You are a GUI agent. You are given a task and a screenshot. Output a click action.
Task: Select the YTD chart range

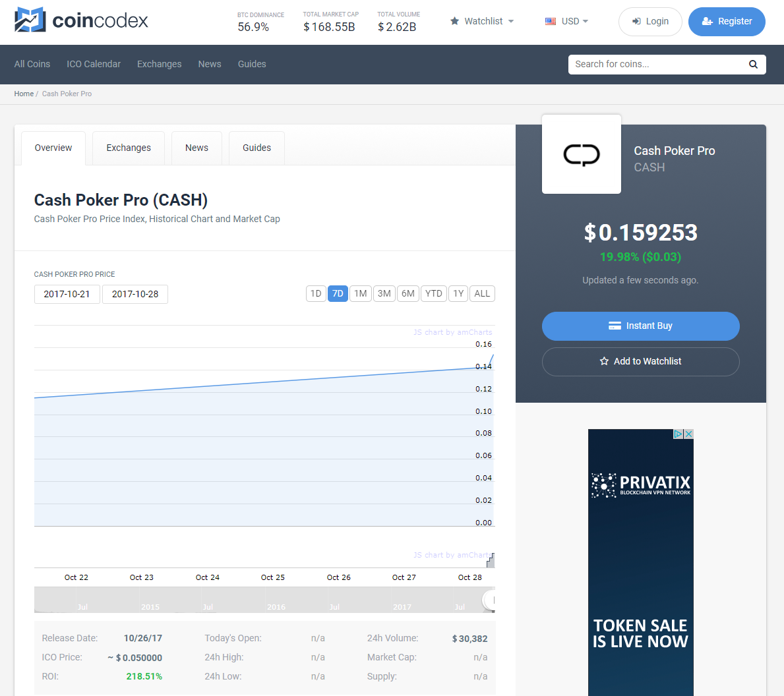433,293
